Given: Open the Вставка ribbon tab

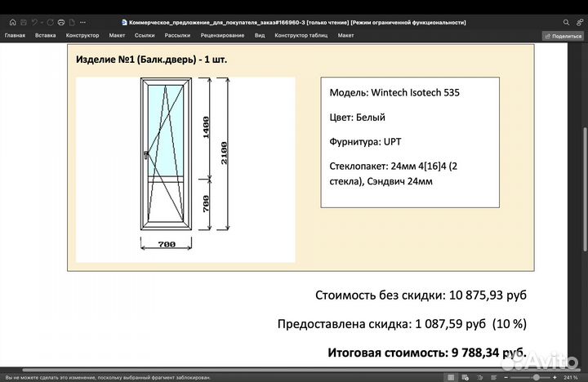Looking at the screenshot, I should tap(46, 35).
